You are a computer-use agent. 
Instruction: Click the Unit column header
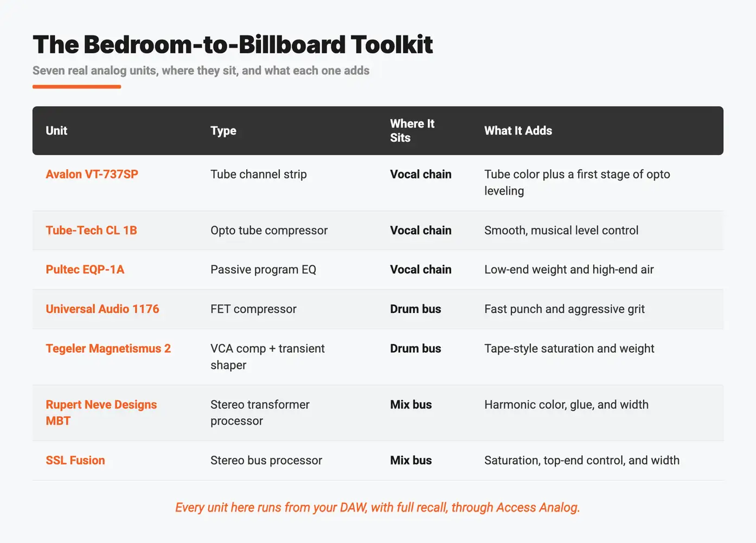[56, 131]
